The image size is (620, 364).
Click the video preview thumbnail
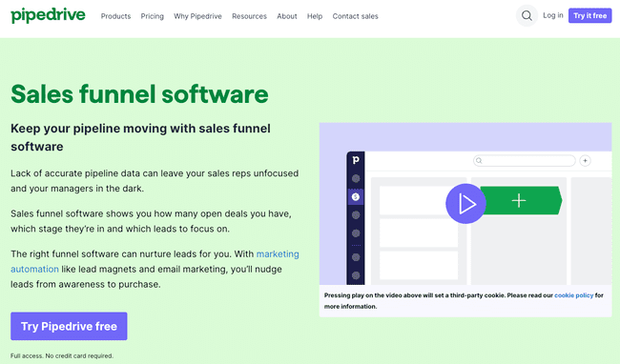tap(465, 204)
